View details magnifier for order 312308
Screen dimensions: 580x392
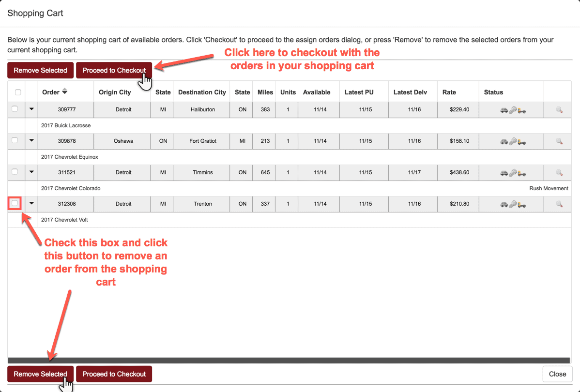coord(559,204)
